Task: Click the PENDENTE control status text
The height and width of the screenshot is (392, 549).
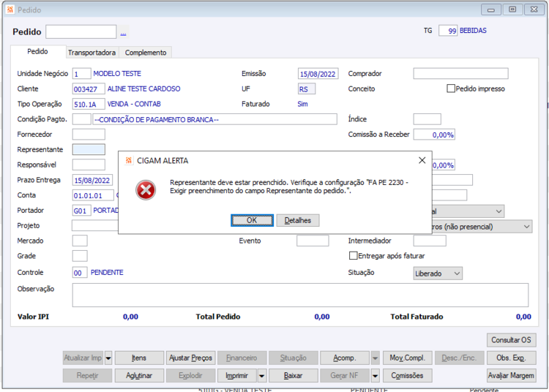Action: (x=107, y=272)
